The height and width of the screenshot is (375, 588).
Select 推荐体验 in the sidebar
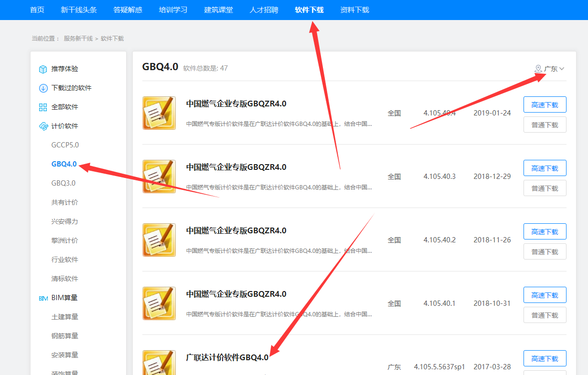[65, 69]
